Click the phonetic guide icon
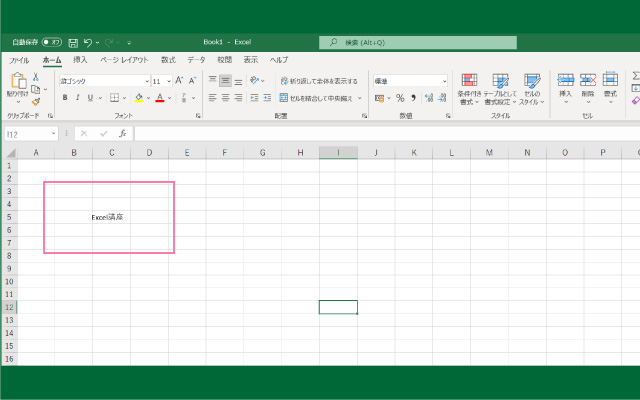This screenshot has height=400, width=640. point(184,98)
